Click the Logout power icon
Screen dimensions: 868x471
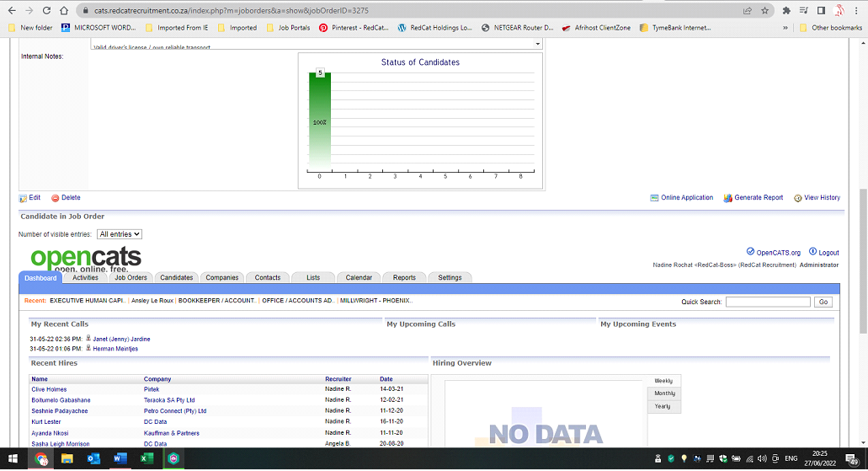[812, 252]
